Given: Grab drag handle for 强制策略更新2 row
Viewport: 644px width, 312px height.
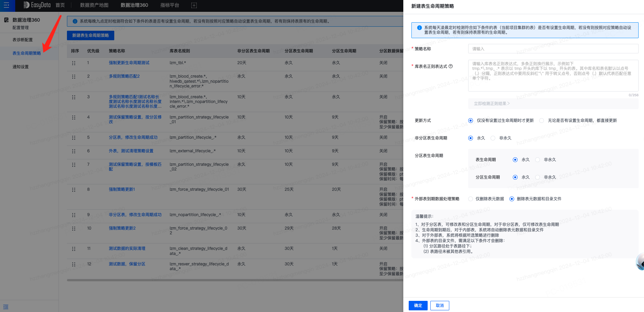Looking at the screenshot, I should pyautogui.click(x=74, y=229).
